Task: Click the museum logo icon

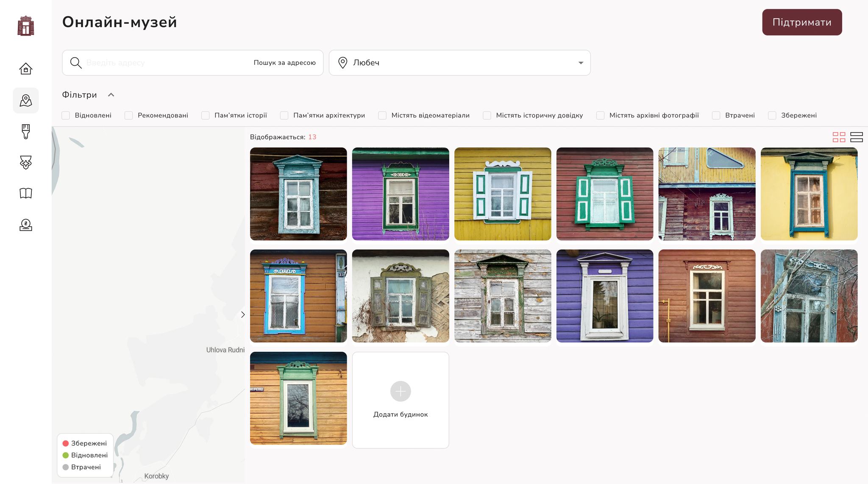Action: pos(26,26)
